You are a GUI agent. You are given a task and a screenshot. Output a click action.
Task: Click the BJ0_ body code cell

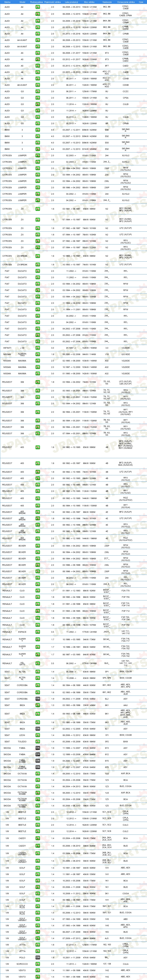coord(107,663)
